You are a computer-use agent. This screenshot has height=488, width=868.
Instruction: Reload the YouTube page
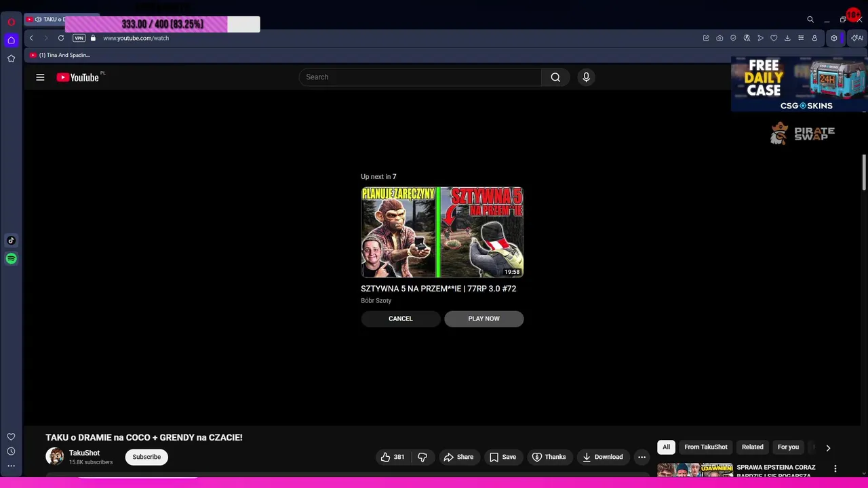point(61,38)
